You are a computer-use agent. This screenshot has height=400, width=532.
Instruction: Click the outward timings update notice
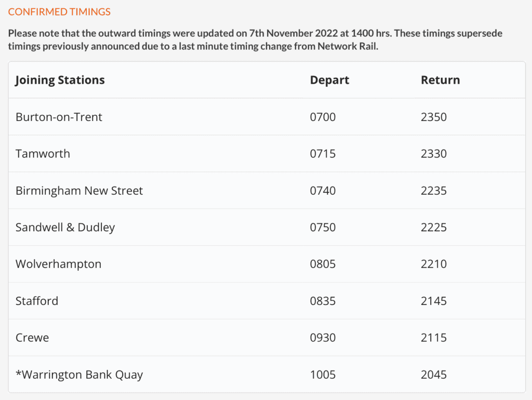click(x=255, y=39)
